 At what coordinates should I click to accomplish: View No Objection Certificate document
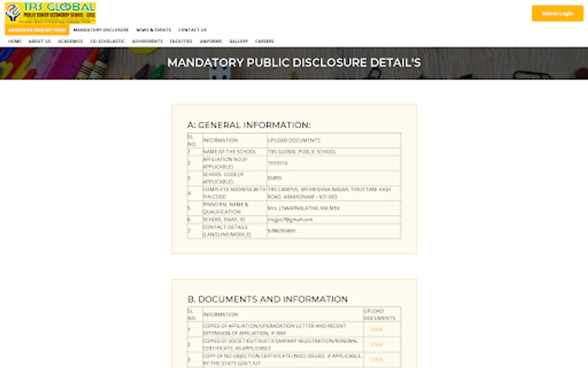[377, 360]
